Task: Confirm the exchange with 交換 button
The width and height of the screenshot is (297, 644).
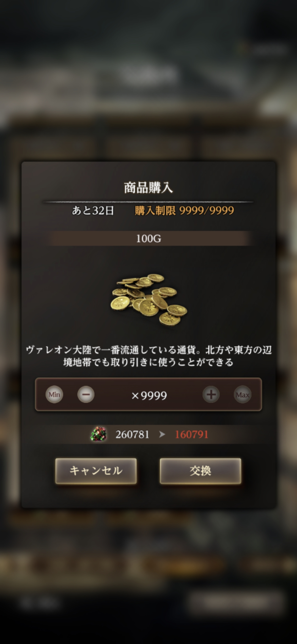Action: click(x=200, y=471)
